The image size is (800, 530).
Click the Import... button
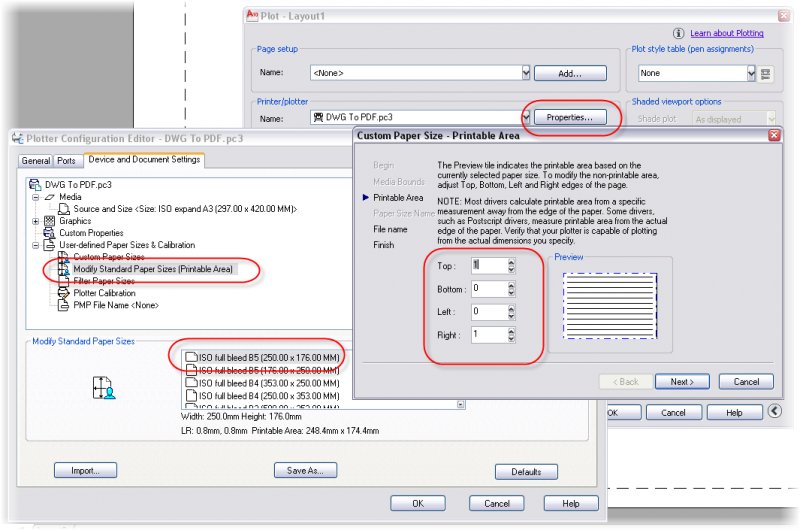(x=85, y=470)
